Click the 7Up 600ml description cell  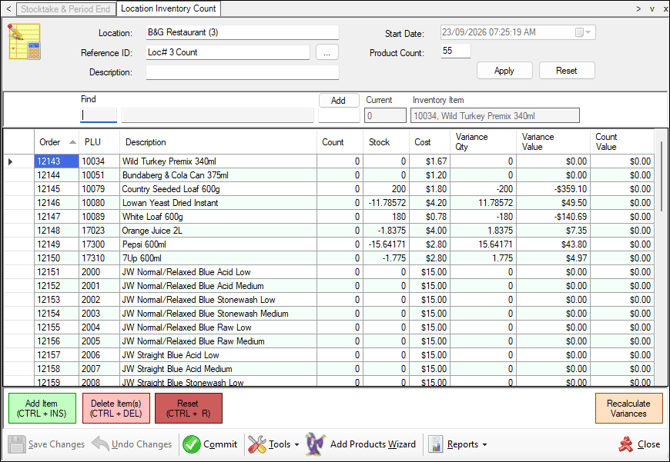click(218, 258)
